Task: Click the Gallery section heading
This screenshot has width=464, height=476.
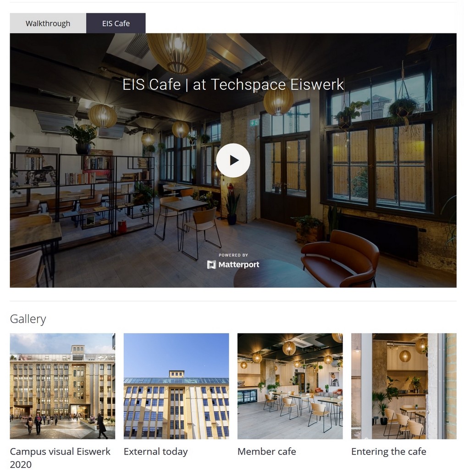Action: point(28,319)
